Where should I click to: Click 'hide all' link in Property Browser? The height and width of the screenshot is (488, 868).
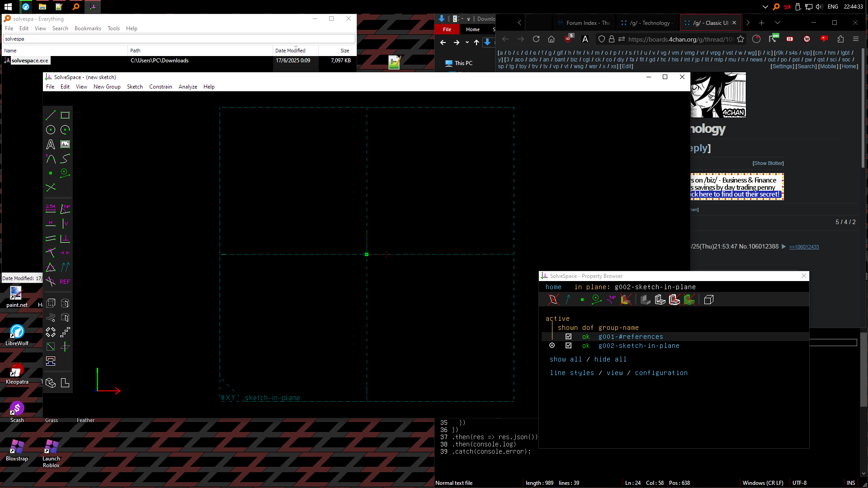point(610,359)
